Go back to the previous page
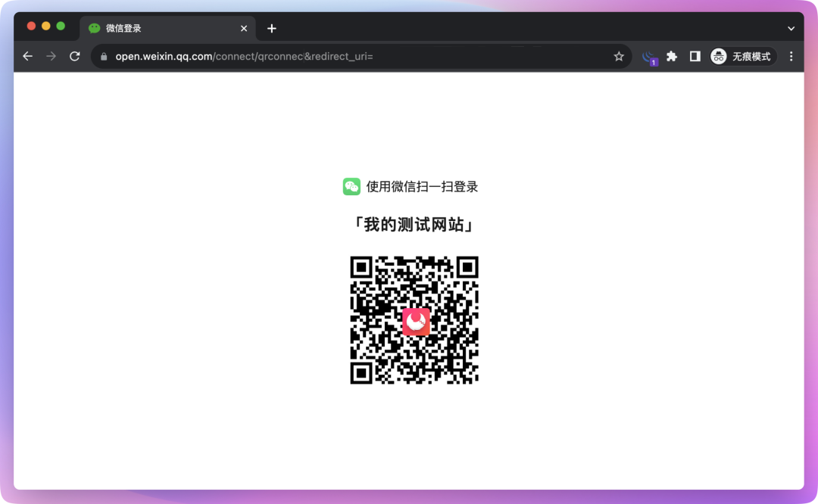This screenshot has width=818, height=504. 28,56
